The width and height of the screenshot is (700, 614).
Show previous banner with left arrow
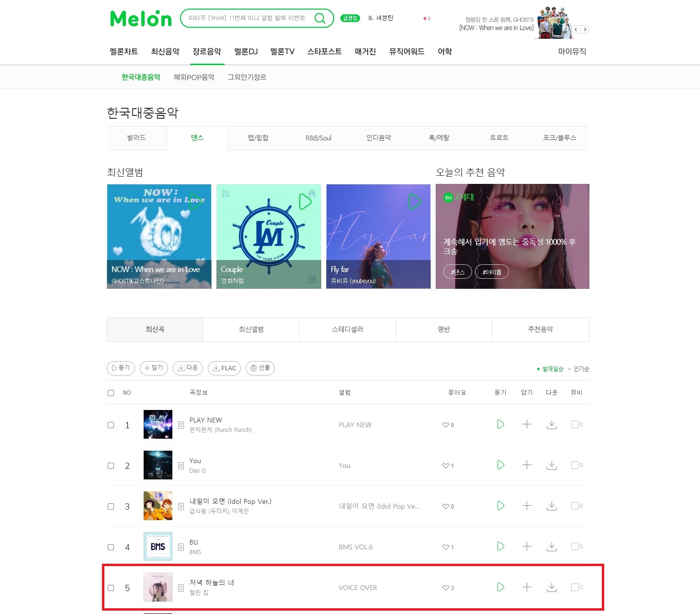576,30
